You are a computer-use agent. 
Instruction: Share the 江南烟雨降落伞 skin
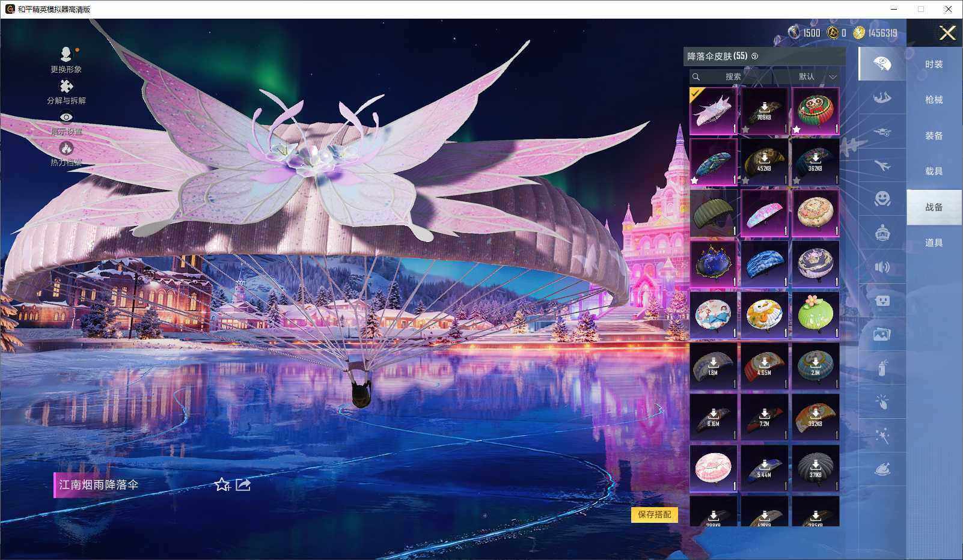pyautogui.click(x=243, y=484)
